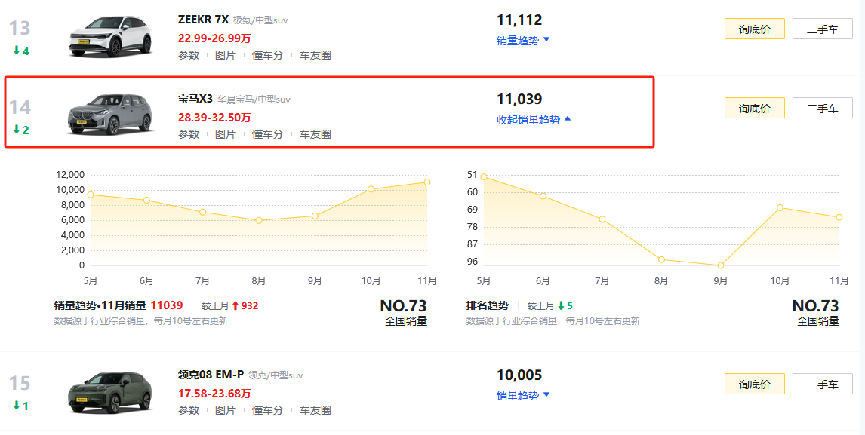Select the 8月 point on sales chart
Viewport: 865px width, 435px height.
(x=259, y=220)
